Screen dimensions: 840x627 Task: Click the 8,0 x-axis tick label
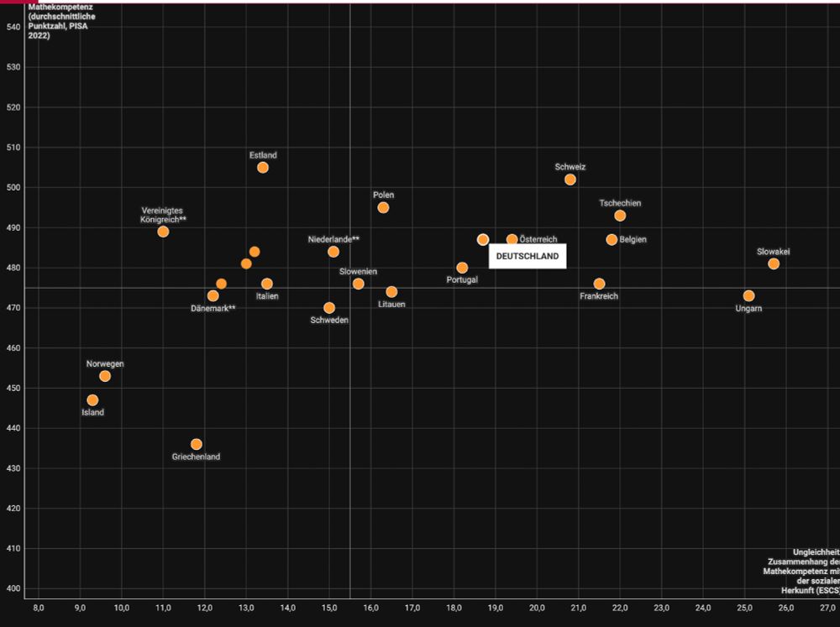click(39, 609)
